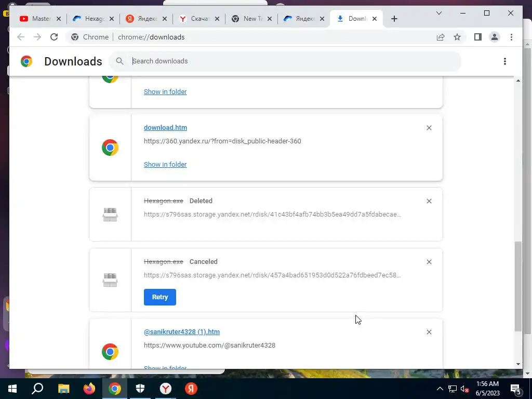This screenshot has width=532, height=399.
Task: Click file icon of canceled Hexagon.exe
Action: click(110, 280)
